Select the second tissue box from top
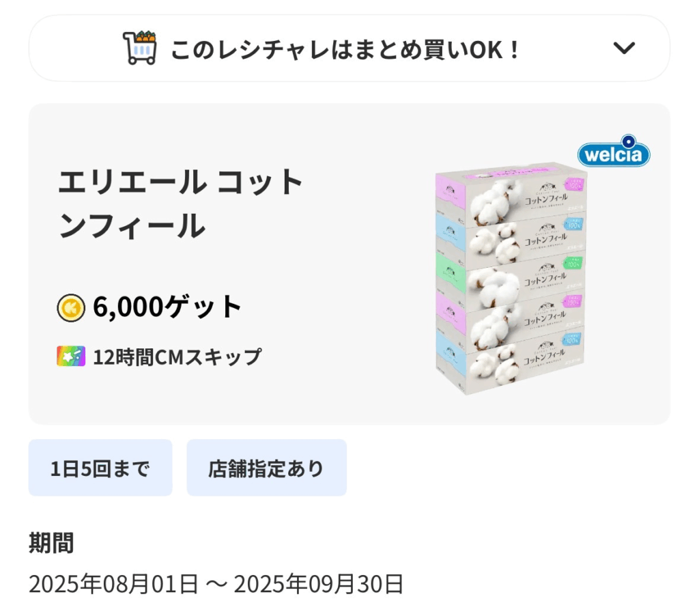This screenshot has width=699, height=616. click(511, 236)
